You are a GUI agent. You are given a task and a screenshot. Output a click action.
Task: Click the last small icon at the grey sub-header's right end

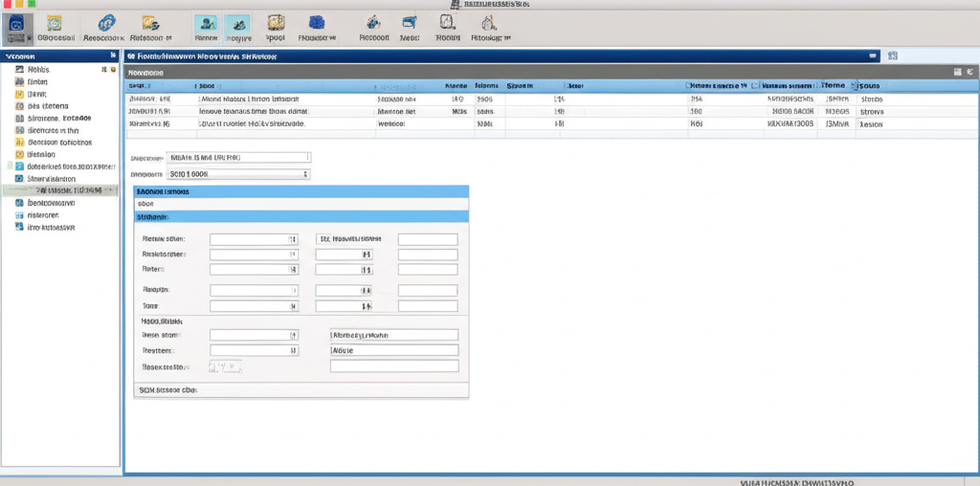pos(969,72)
